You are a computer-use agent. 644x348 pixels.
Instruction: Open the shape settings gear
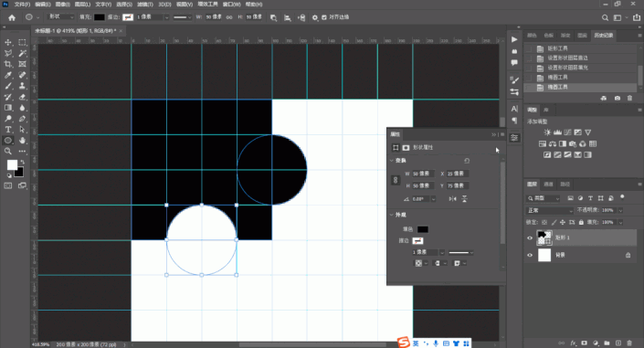pyautogui.click(x=315, y=17)
